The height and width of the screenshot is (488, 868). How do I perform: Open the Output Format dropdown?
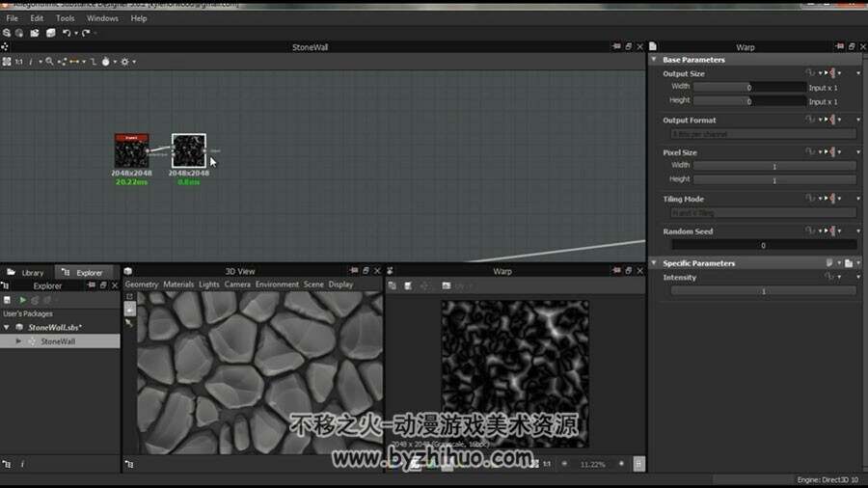point(764,134)
